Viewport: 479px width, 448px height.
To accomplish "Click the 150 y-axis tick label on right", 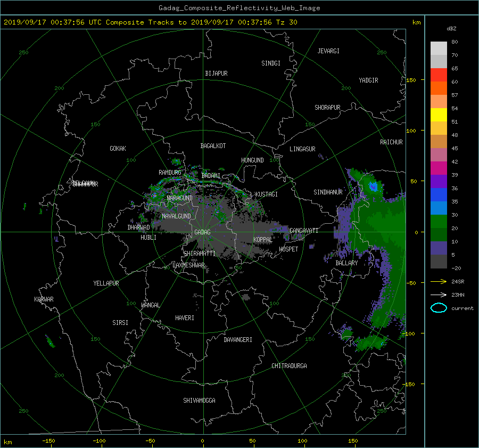I will [411, 80].
